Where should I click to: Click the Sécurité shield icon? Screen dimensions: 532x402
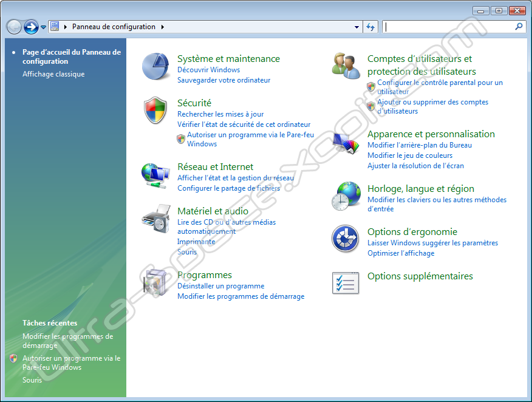155,111
